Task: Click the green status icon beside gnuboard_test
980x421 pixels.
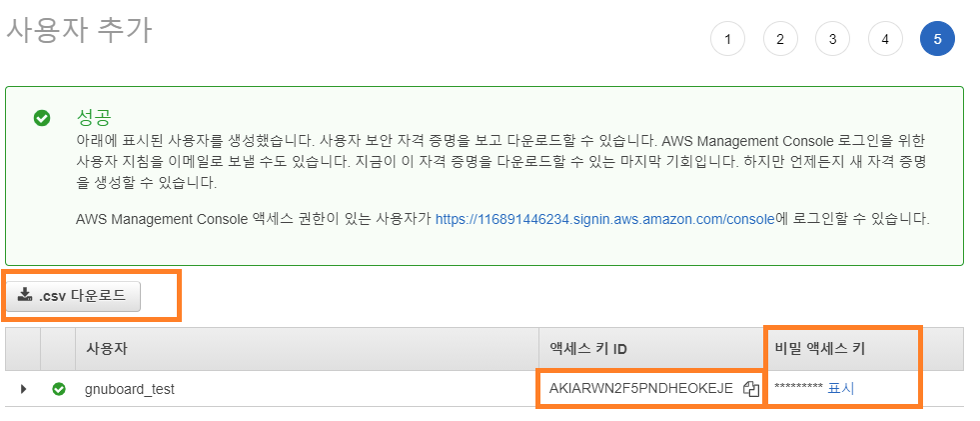Action: coord(60,389)
